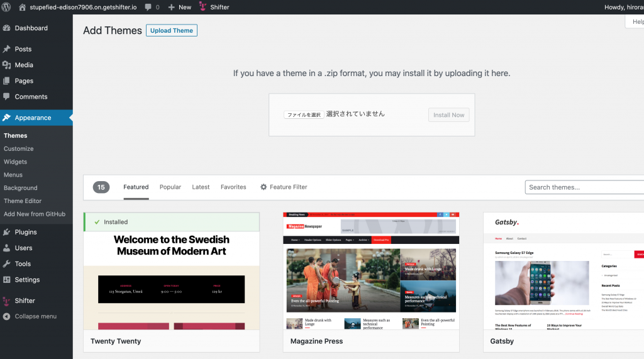Click the Collapse menu arrow icon
The height and width of the screenshot is (359, 644).
point(6,316)
